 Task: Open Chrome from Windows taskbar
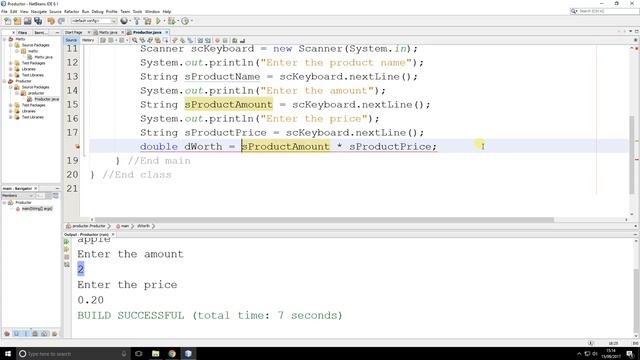click(x=172, y=353)
